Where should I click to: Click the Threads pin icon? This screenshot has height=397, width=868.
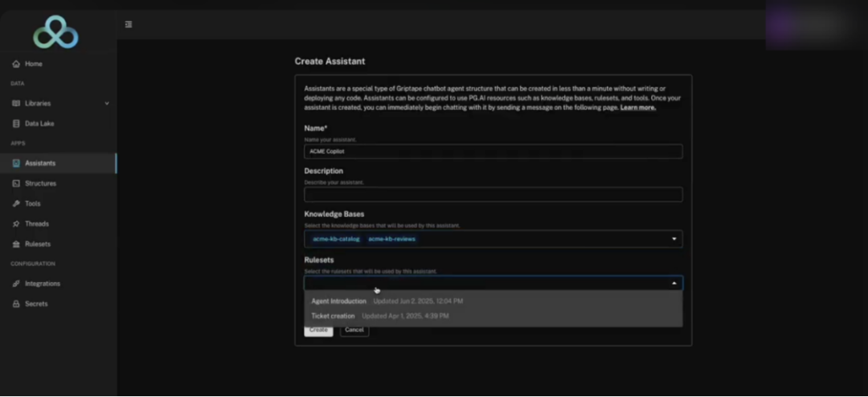[16, 223]
